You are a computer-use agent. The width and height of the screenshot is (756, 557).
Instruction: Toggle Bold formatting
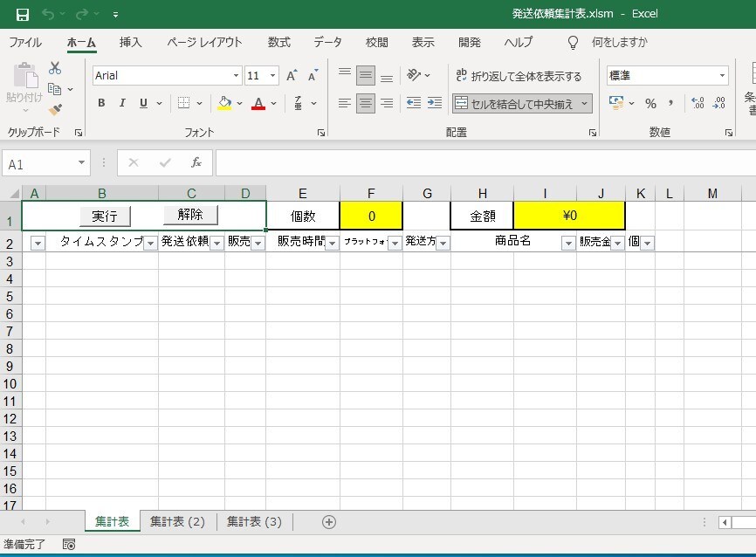click(101, 103)
